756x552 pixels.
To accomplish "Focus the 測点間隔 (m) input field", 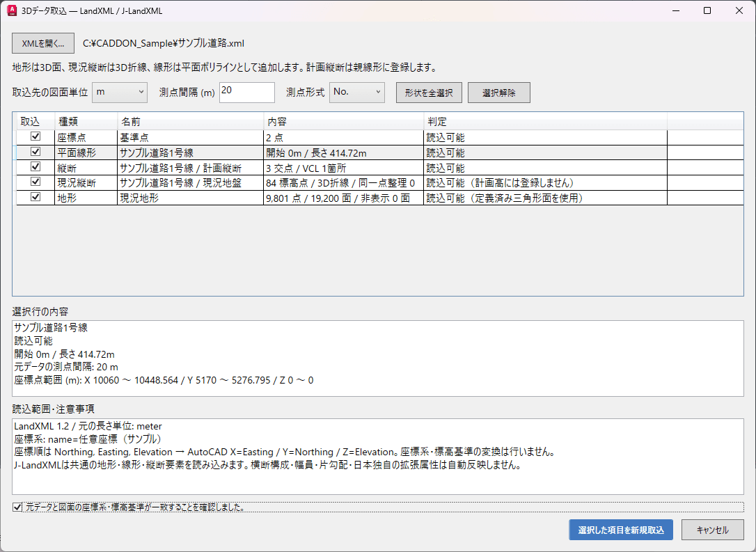I will tap(247, 92).
